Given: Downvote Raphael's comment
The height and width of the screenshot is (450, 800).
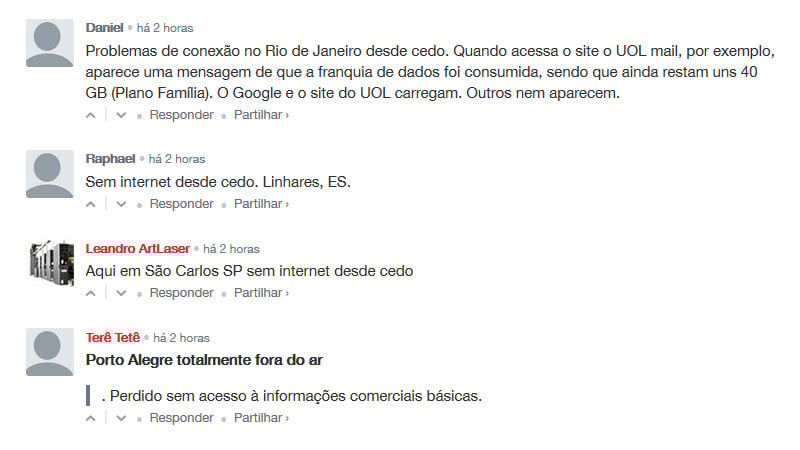Looking at the screenshot, I should coord(121,204).
